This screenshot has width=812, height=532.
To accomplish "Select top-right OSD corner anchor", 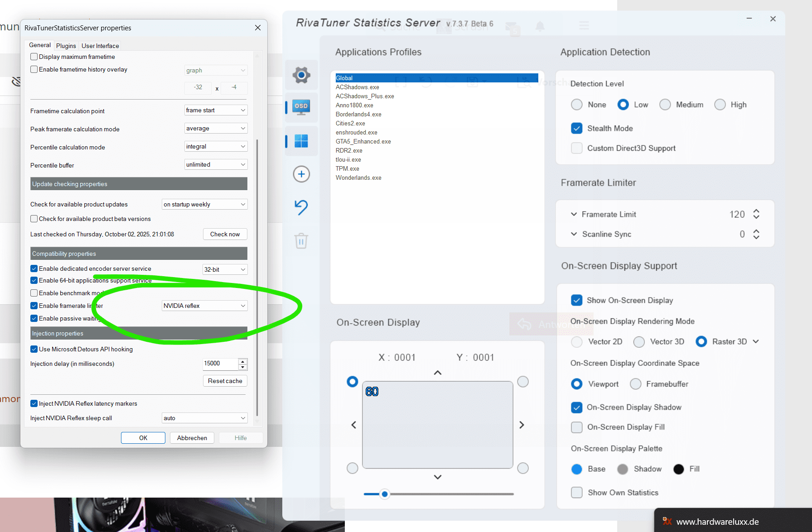I will (523, 382).
